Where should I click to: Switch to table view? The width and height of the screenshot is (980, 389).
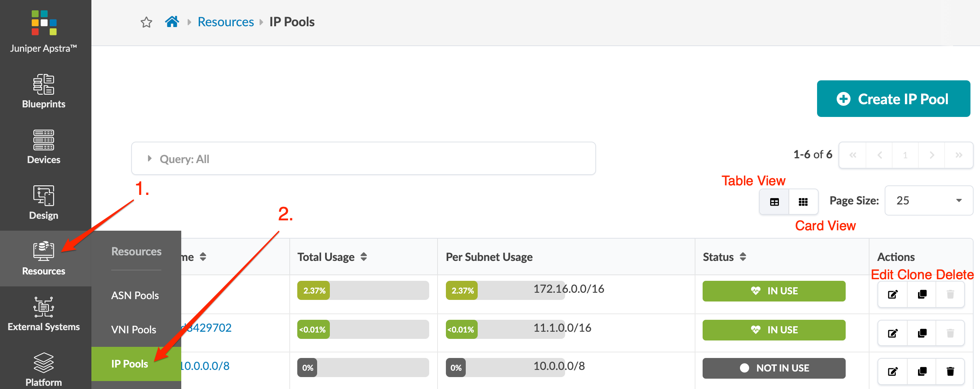point(774,202)
